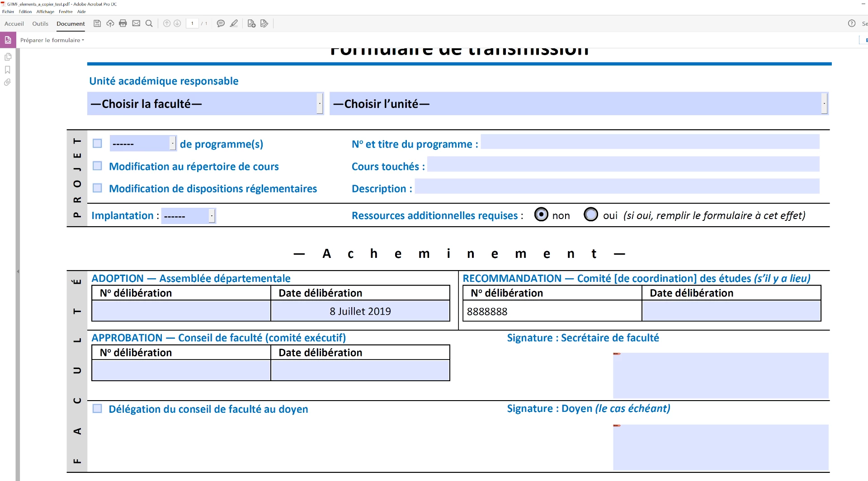Switch to the Document tab
Screen dimensions: 868x481
pos(71,23)
